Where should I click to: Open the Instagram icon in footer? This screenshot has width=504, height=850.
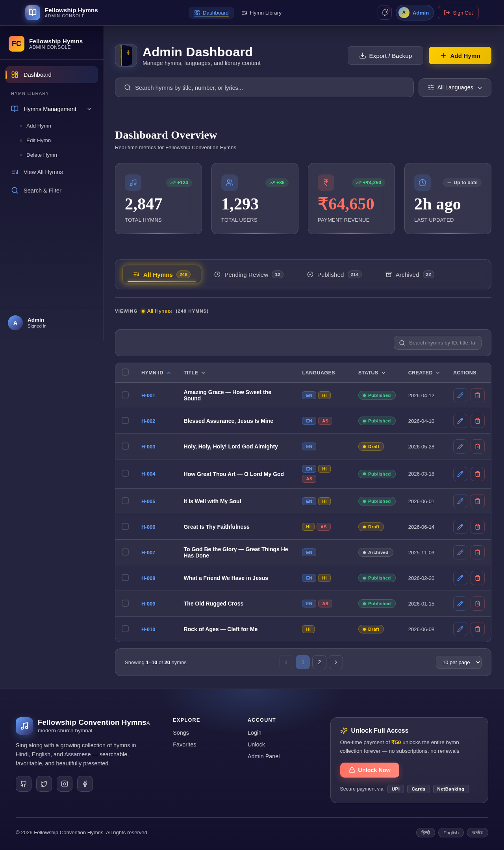coord(65,784)
